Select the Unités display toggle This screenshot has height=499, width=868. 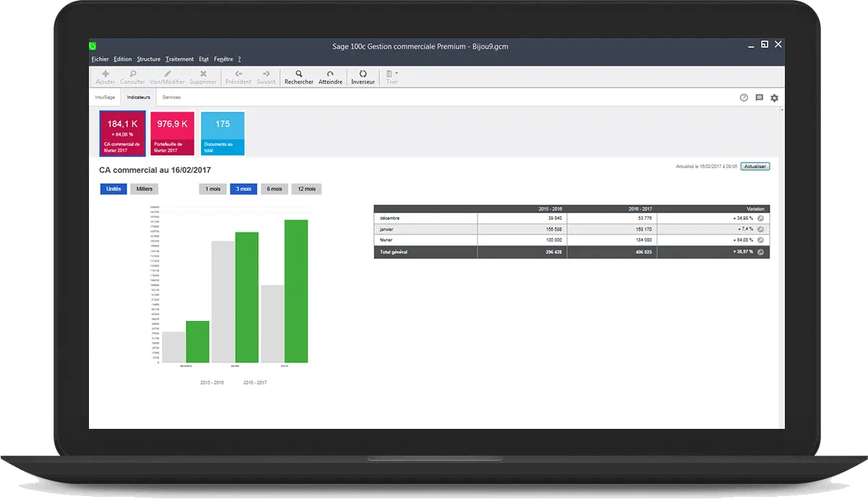[x=114, y=189]
